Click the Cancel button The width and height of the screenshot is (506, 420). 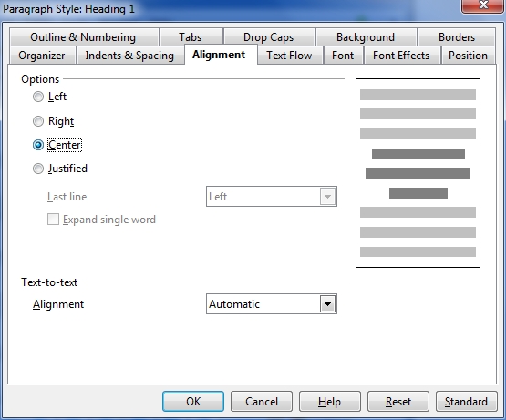pos(262,401)
